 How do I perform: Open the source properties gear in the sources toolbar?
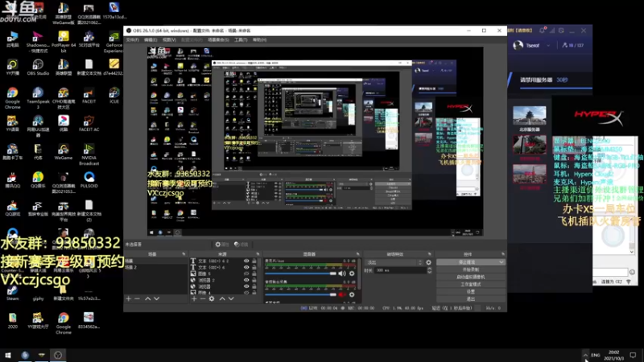tap(212, 298)
